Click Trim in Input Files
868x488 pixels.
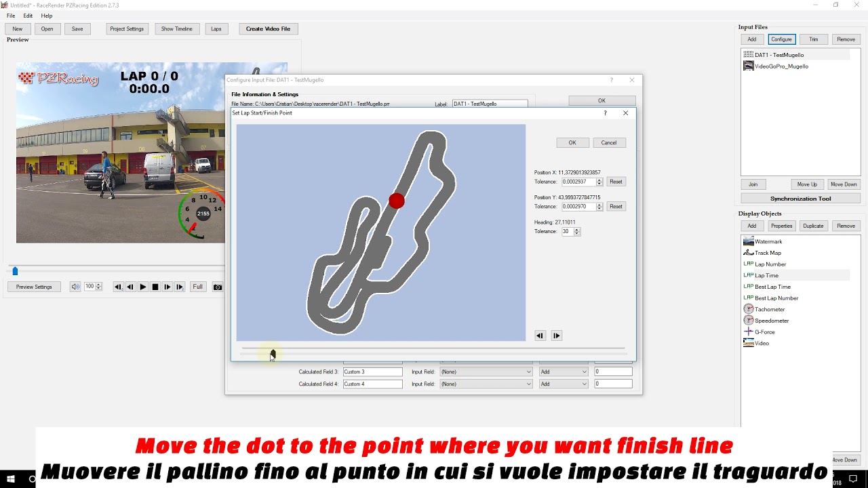[x=814, y=39]
